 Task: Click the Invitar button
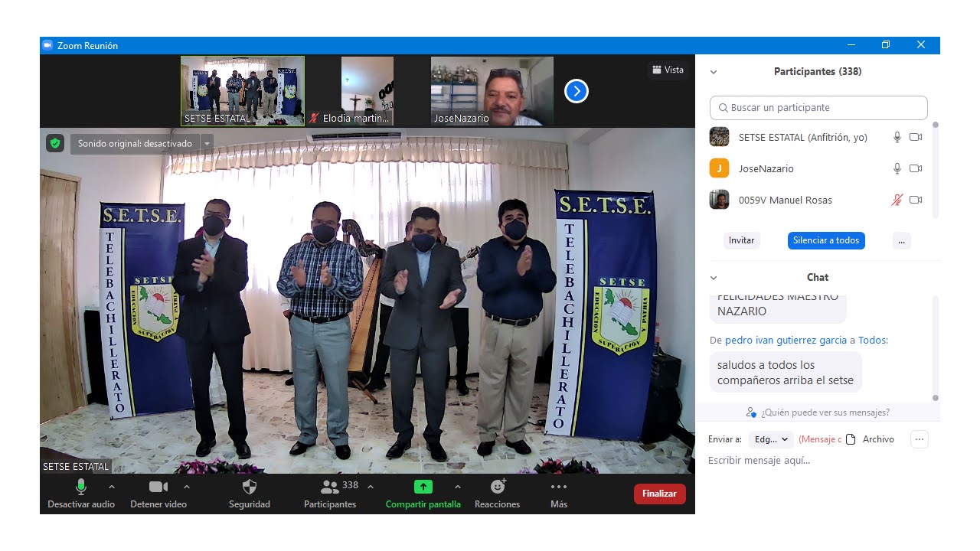coord(741,240)
